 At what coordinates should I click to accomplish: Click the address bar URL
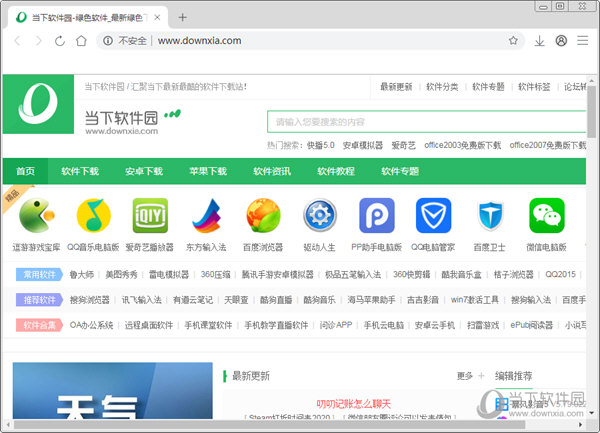(199, 41)
